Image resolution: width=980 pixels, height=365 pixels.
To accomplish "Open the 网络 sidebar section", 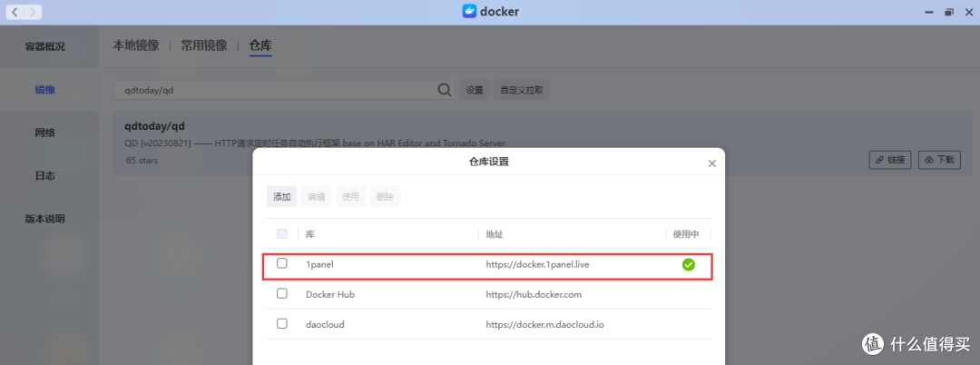I will 45,133.
